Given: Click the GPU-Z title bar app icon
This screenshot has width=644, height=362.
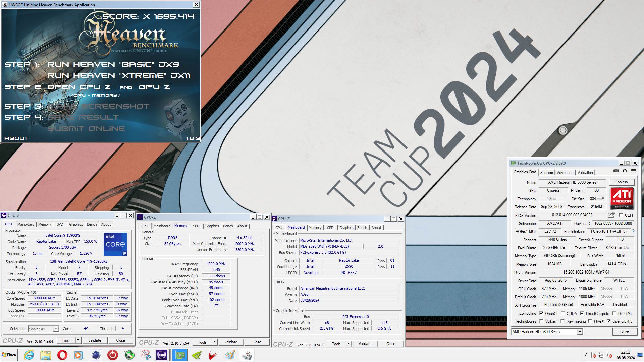Looking at the screenshot, I should (x=513, y=163).
